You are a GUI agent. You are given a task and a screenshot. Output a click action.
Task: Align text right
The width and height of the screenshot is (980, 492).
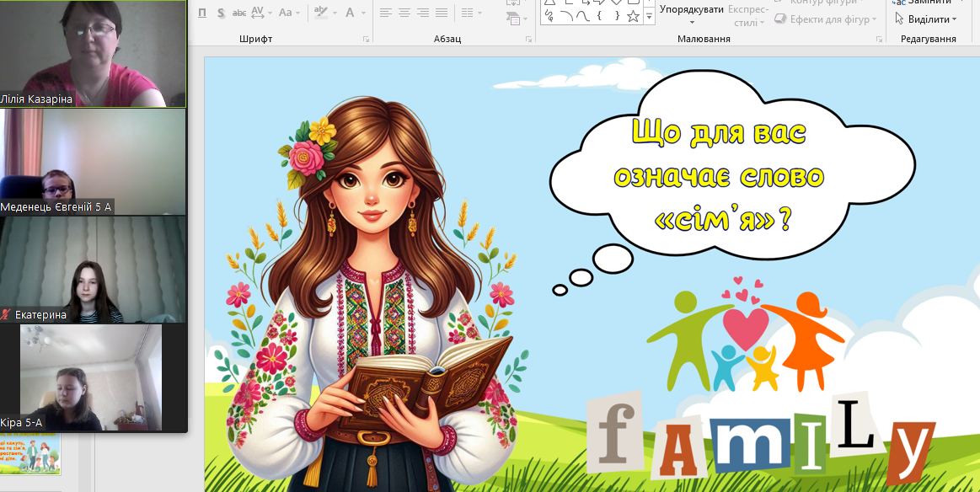click(x=423, y=13)
